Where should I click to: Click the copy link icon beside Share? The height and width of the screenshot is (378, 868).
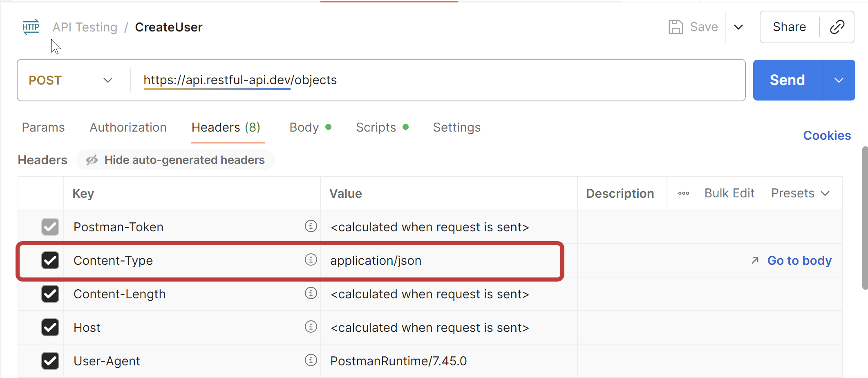[x=837, y=27]
